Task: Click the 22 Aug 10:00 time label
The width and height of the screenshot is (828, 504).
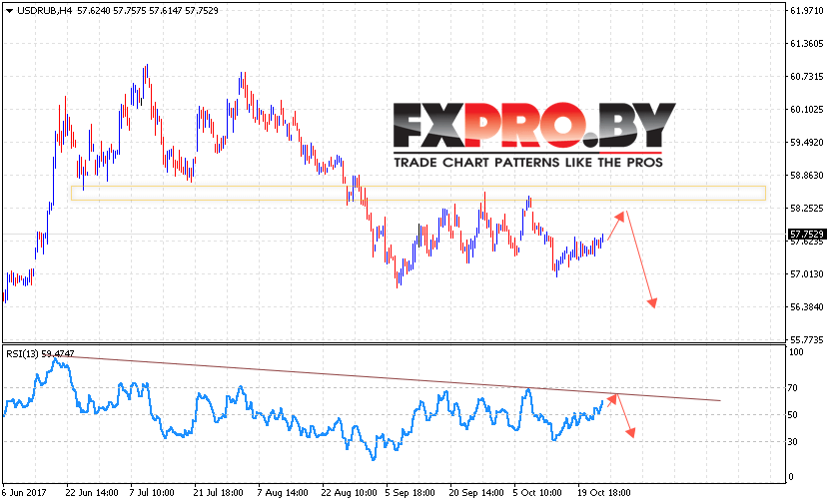Action: coord(349,493)
